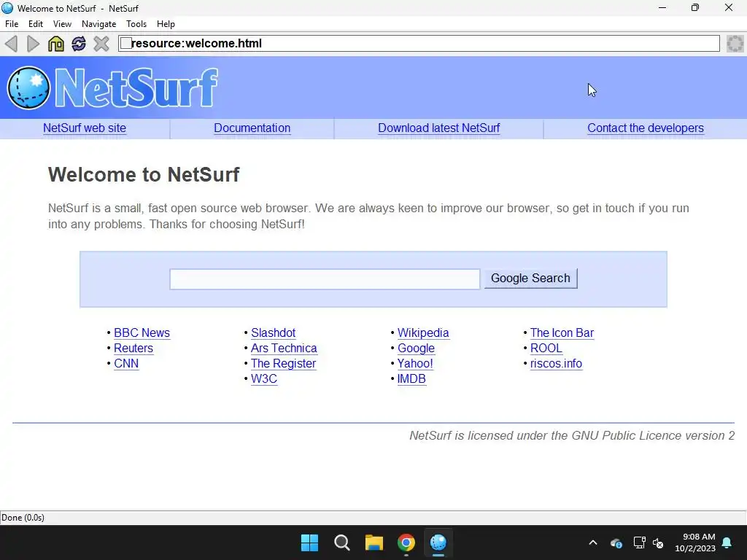Go to the CNN link
This screenshot has width=747, height=560.
(x=126, y=363)
